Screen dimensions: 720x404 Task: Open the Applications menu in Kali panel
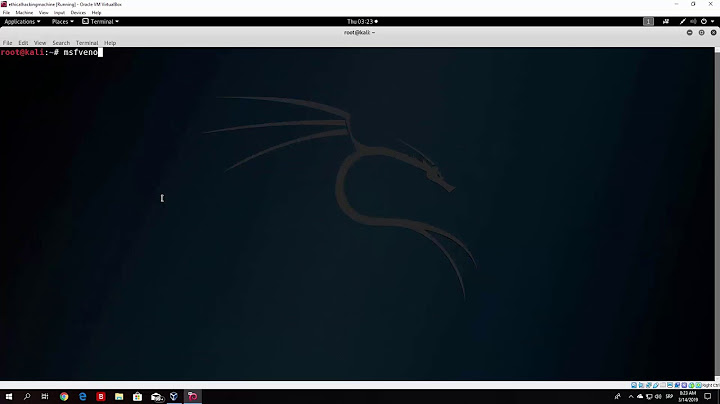pyautogui.click(x=22, y=22)
